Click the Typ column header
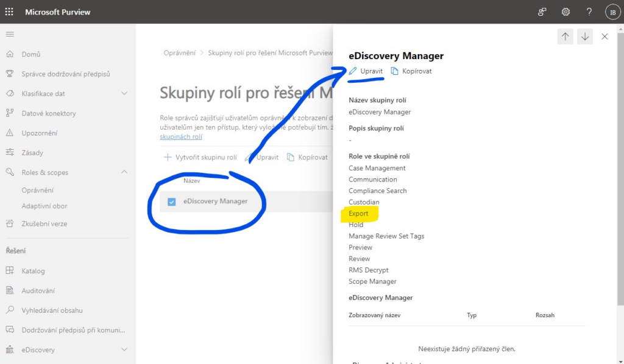This screenshot has height=364, width=624. pos(472,315)
